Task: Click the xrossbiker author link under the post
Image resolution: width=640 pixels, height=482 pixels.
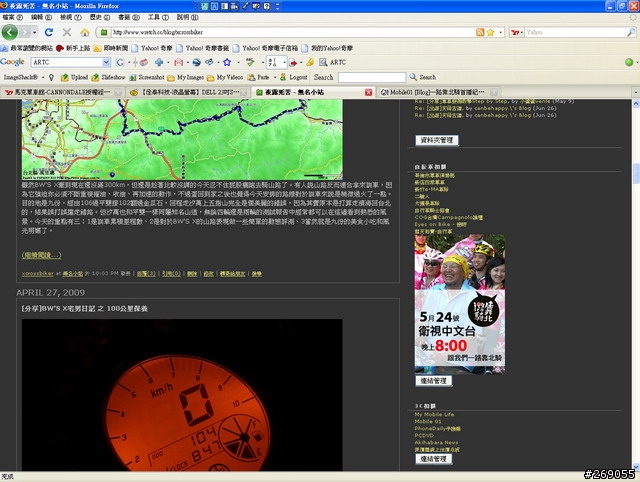Action: point(38,273)
